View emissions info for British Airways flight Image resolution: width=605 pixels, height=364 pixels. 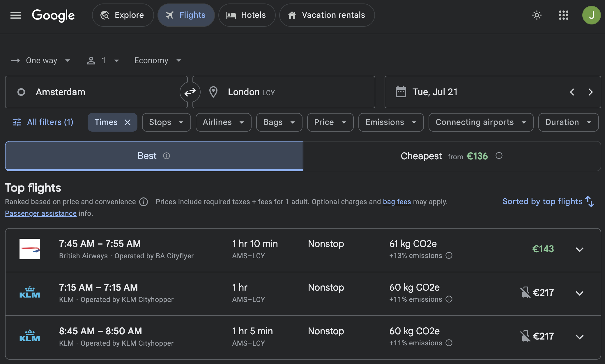click(449, 256)
